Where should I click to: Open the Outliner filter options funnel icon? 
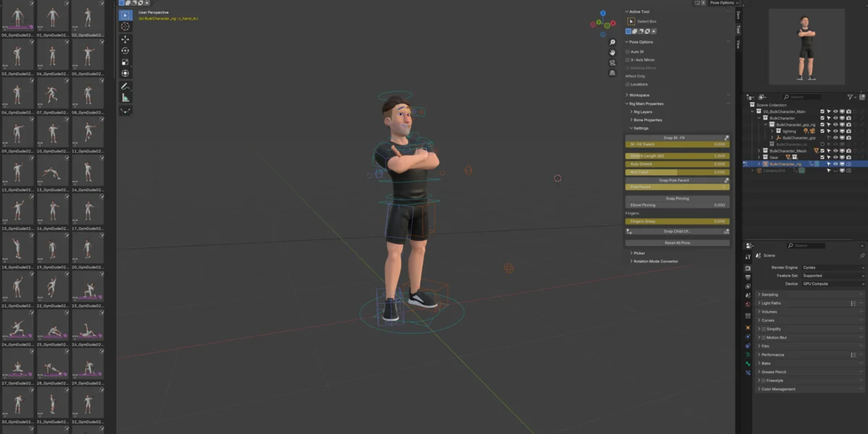click(x=850, y=96)
